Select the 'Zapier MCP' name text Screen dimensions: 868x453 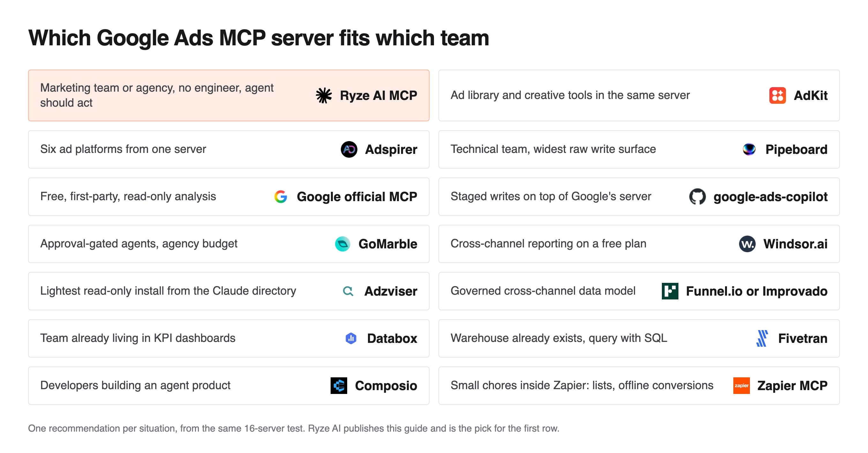[x=792, y=385]
